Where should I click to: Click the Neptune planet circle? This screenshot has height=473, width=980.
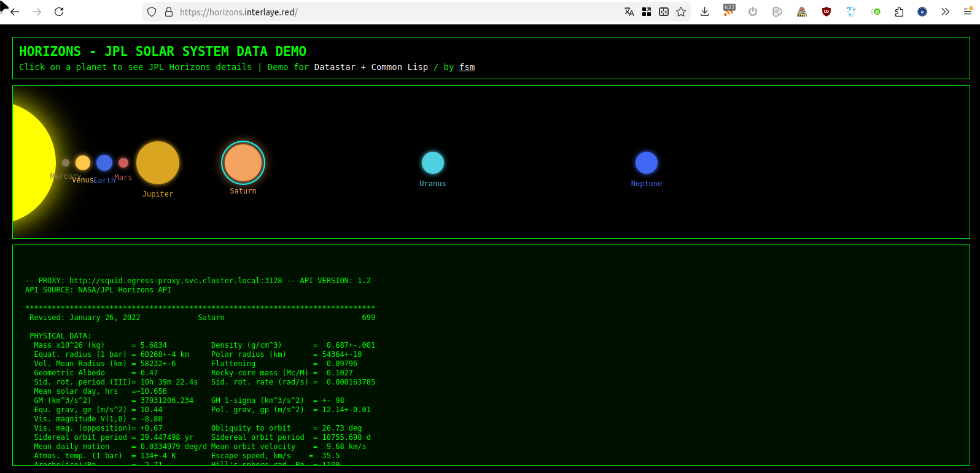pyautogui.click(x=647, y=163)
